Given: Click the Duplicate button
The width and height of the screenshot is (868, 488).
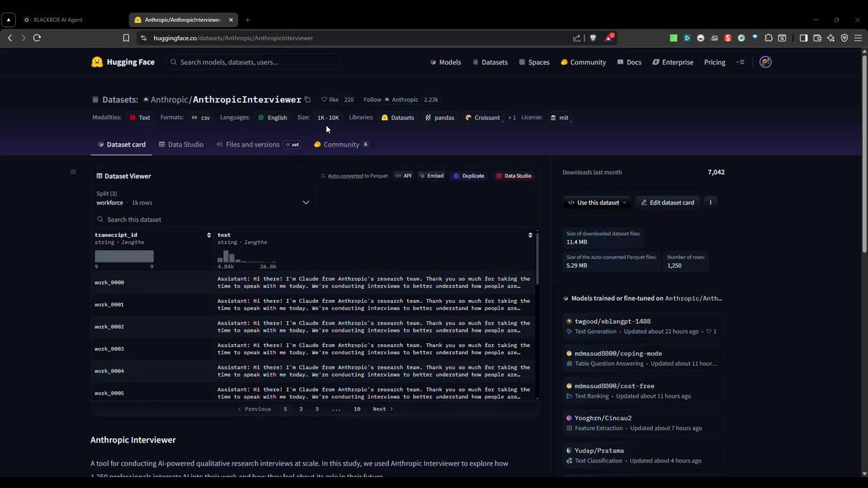Looking at the screenshot, I should click(x=469, y=176).
